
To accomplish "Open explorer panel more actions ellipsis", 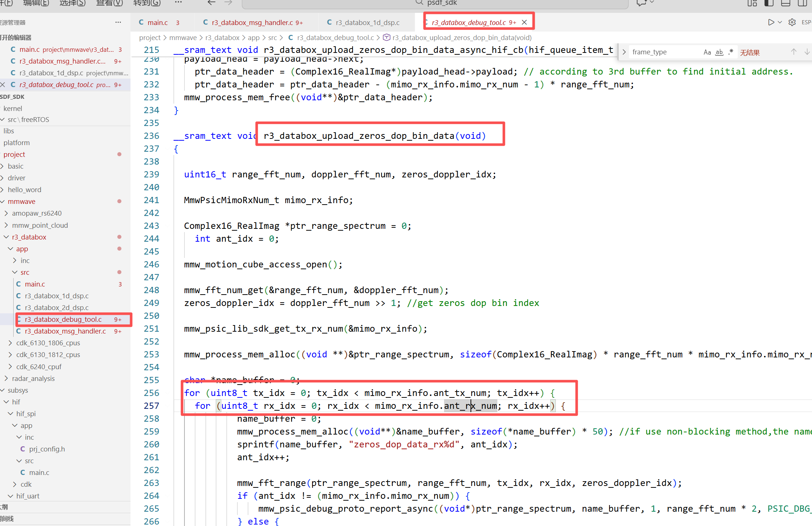I will click(118, 22).
